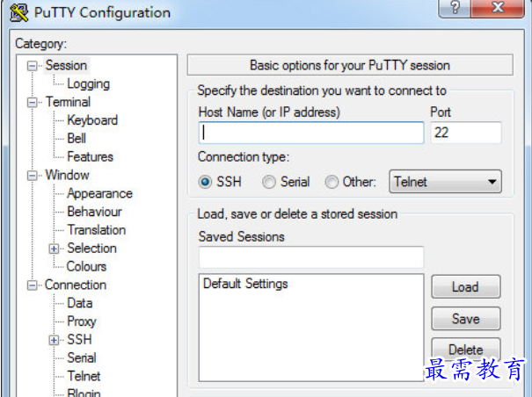Click the Port number field

tap(465, 133)
